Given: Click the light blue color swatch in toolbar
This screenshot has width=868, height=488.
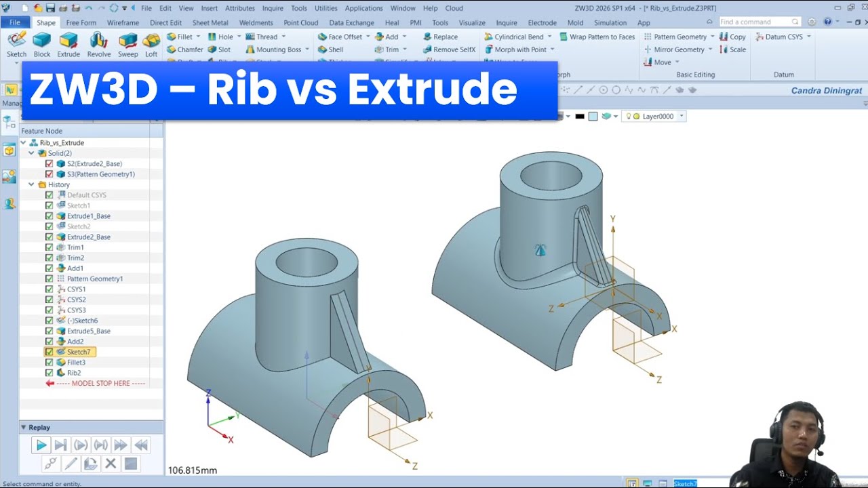Looking at the screenshot, I should click(x=593, y=117).
